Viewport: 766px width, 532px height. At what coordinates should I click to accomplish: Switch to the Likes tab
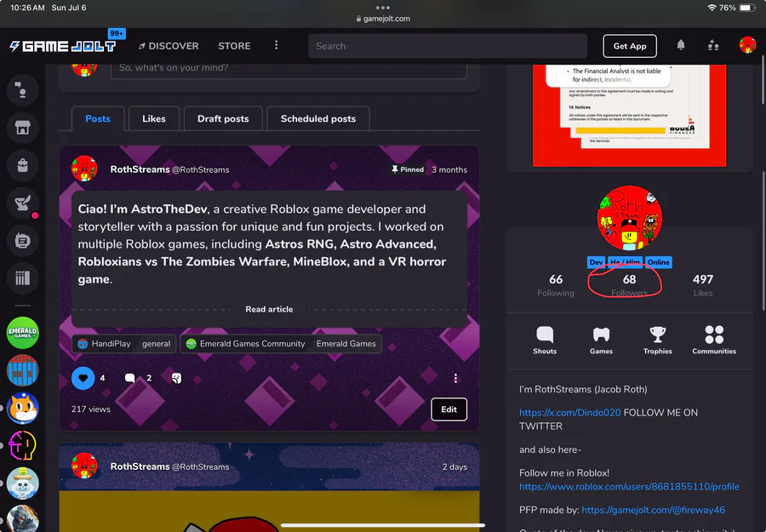click(154, 118)
